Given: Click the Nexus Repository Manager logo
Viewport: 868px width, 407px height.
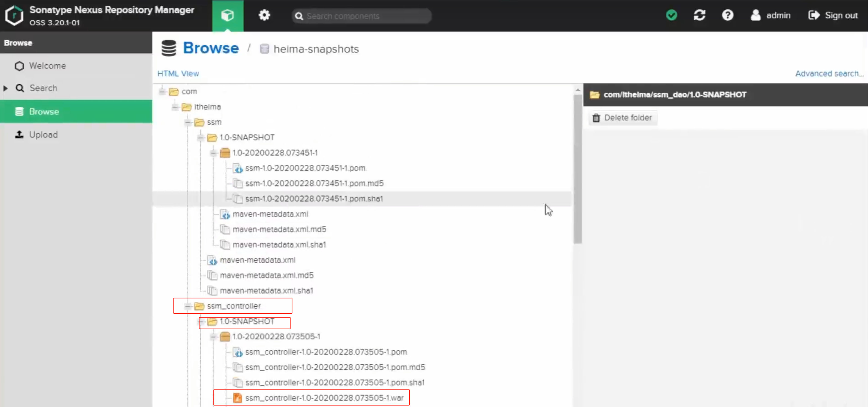Looking at the screenshot, I should [14, 15].
